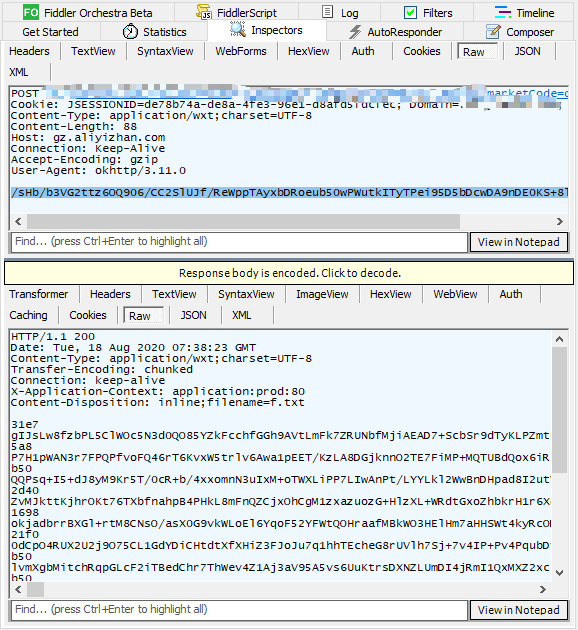Switch to the Fiddler Orchestra Beta tab
This screenshot has height=630, width=578.
tap(88, 12)
